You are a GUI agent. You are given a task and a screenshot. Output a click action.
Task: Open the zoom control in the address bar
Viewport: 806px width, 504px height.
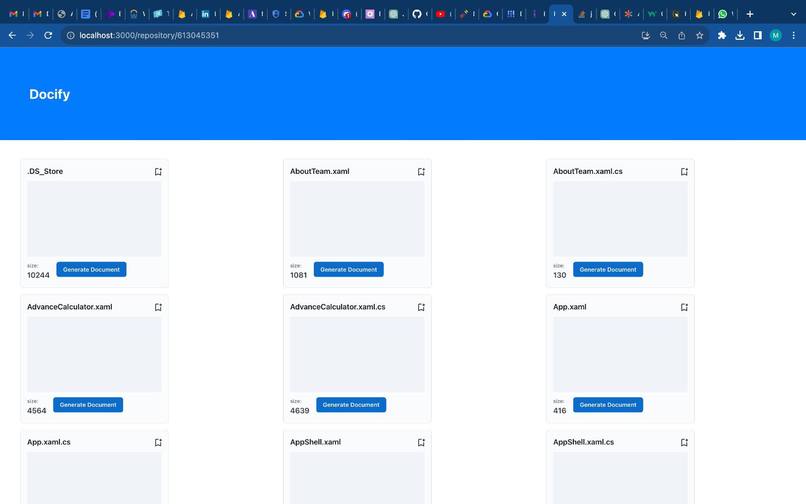(x=664, y=35)
